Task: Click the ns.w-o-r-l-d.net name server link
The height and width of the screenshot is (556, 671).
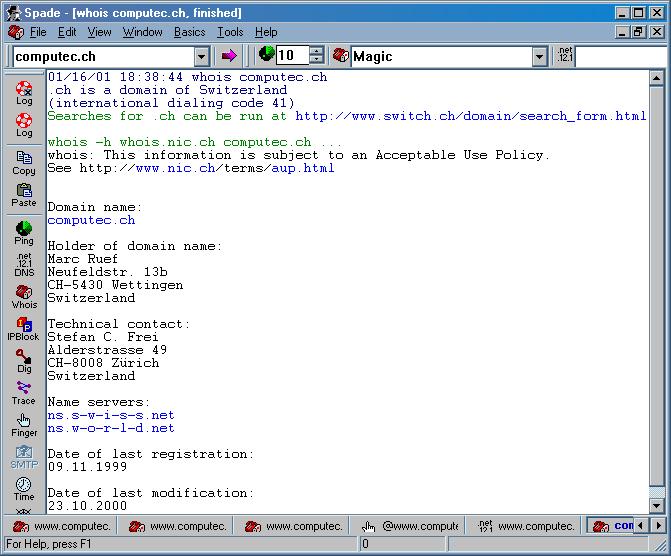Action: [111, 428]
